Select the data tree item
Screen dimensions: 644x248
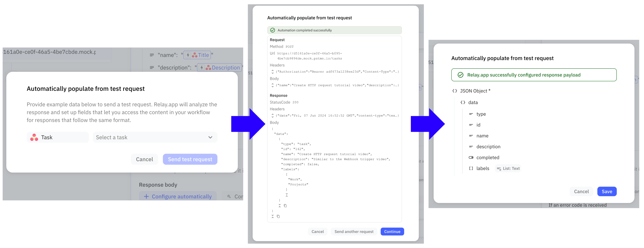tap(473, 102)
